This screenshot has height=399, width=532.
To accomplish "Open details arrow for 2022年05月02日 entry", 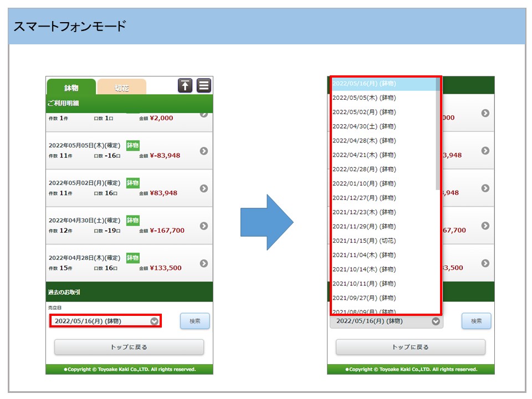I will tap(203, 188).
